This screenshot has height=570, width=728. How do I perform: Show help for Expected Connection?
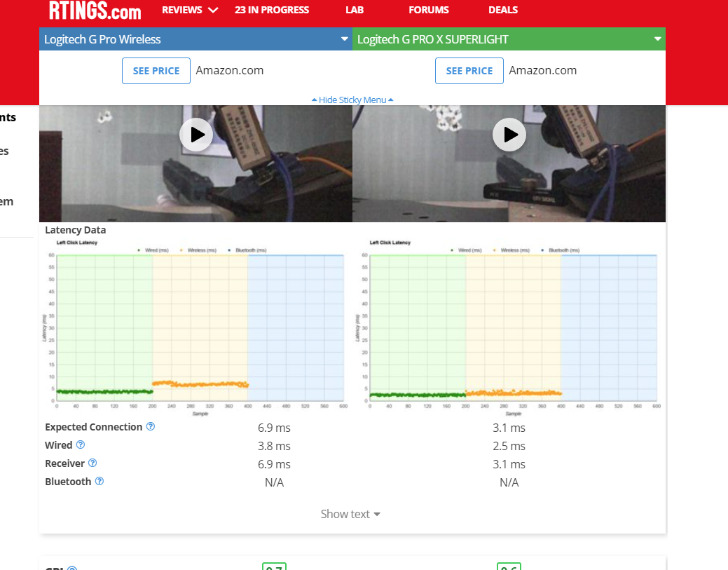click(x=151, y=426)
